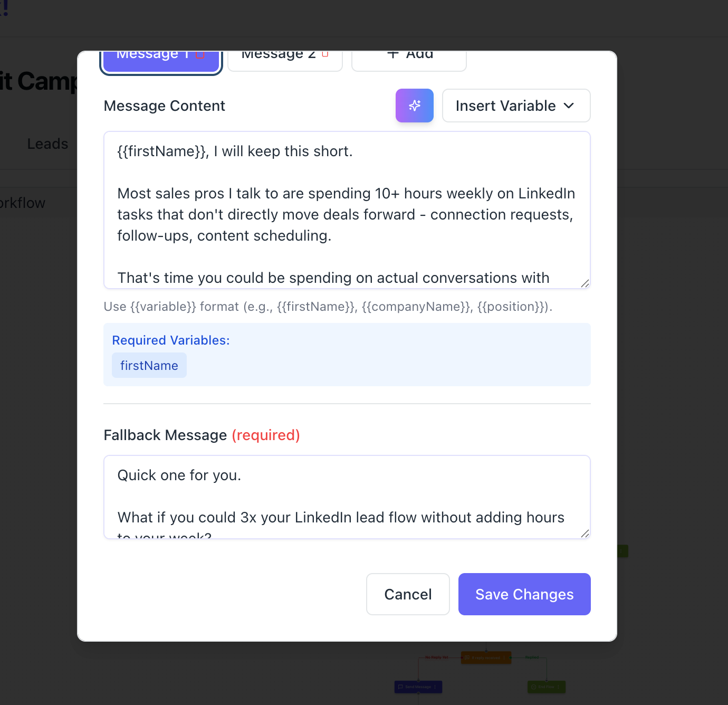The image size is (728, 705).
Task: Add a new message variant
Action: tap(409, 58)
